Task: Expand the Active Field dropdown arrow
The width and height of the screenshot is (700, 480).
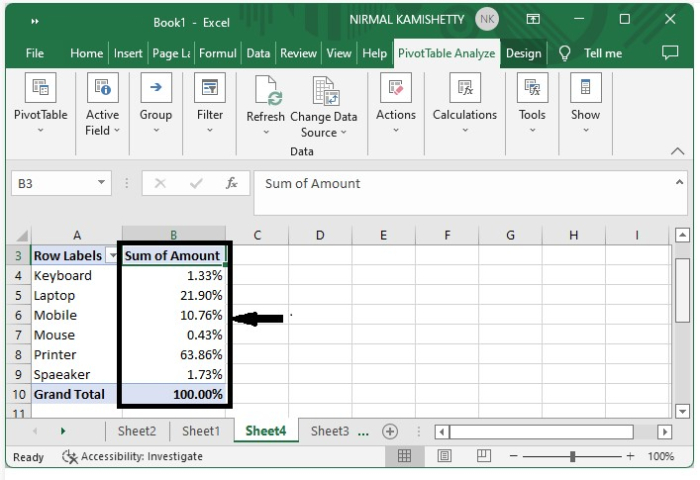Action: click(117, 130)
